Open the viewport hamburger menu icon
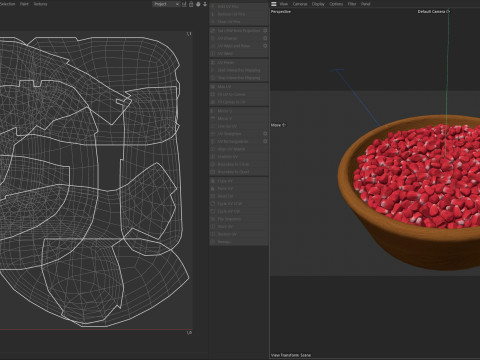Image resolution: width=480 pixels, height=360 pixels. [x=274, y=4]
